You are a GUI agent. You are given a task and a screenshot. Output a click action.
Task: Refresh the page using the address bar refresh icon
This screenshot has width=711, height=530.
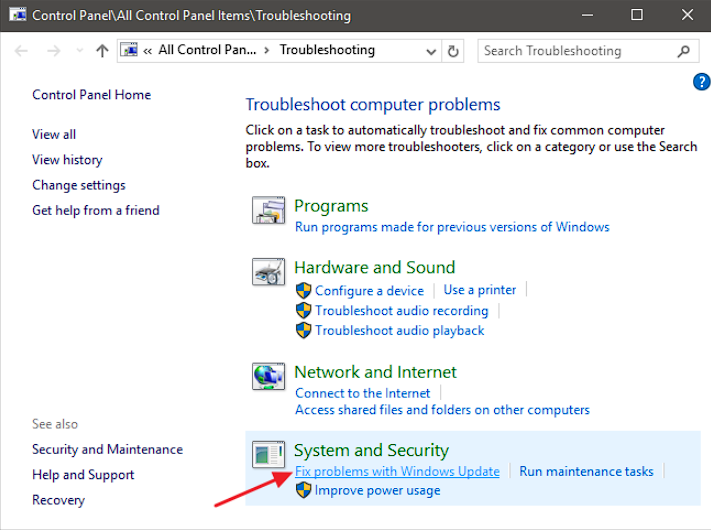tap(455, 51)
